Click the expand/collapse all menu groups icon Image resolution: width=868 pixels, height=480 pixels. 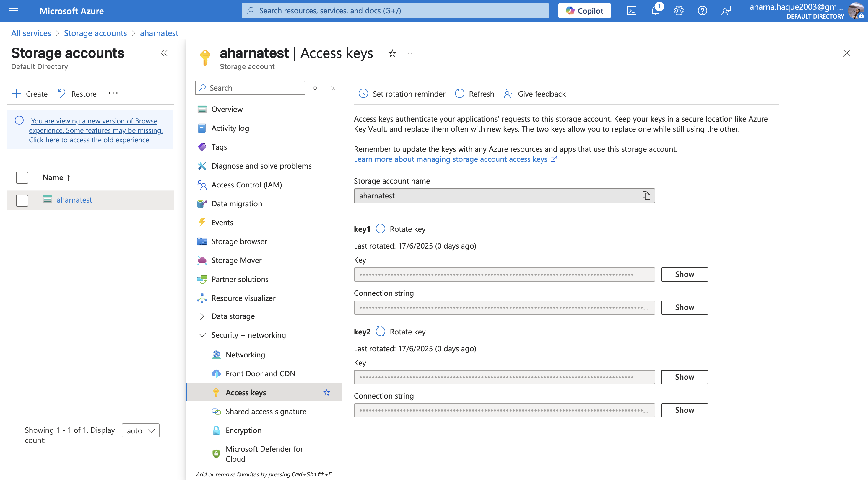[315, 88]
